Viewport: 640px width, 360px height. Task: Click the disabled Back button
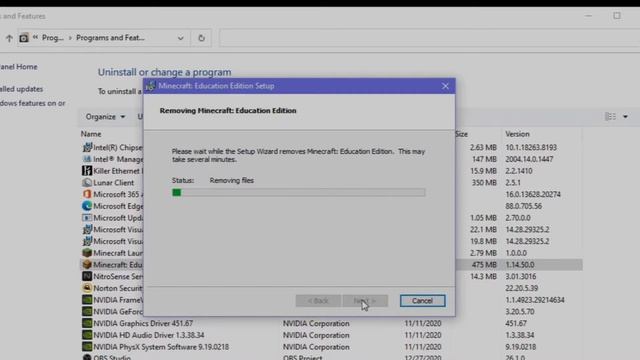318,301
